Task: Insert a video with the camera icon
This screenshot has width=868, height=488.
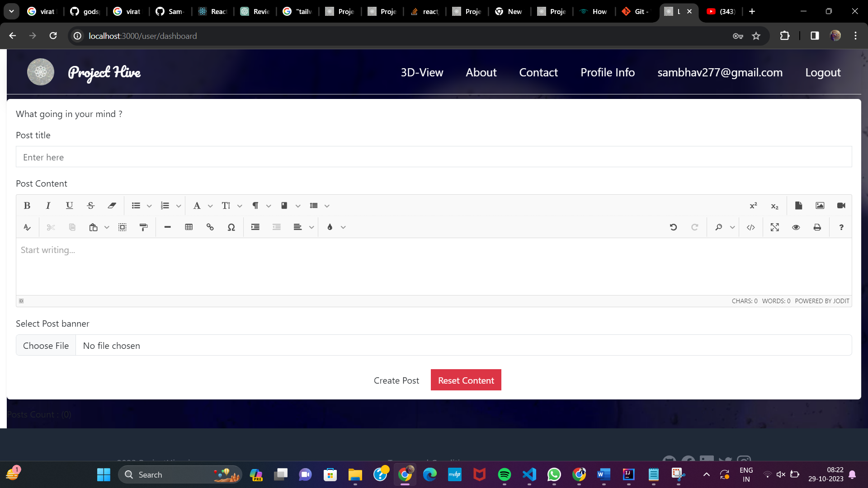Action: click(x=841, y=206)
